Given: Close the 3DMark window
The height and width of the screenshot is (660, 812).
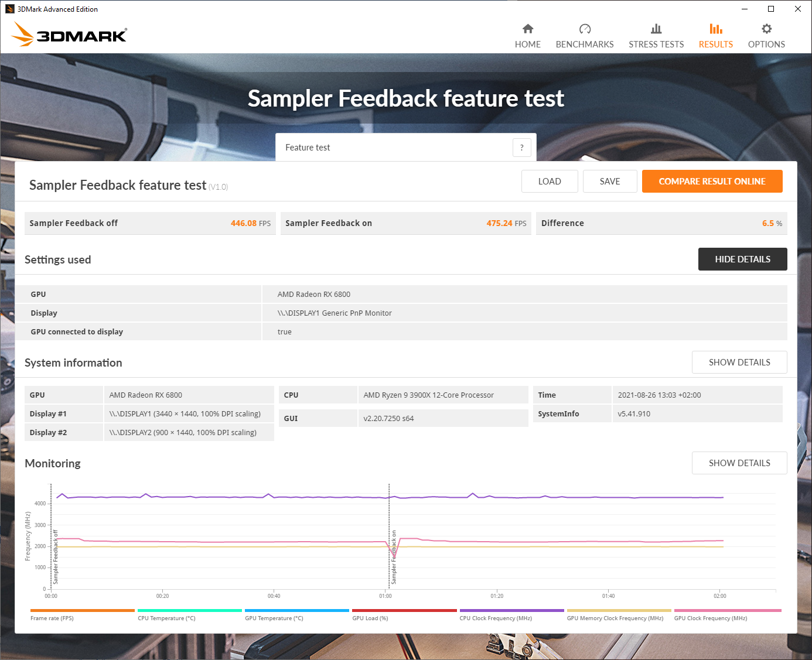Looking at the screenshot, I should point(798,9).
